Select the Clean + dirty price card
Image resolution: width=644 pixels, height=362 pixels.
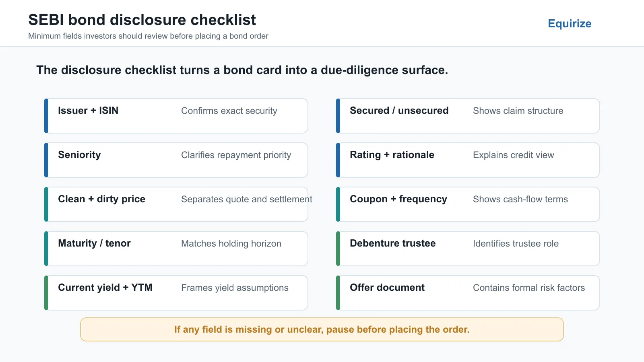(x=176, y=204)
